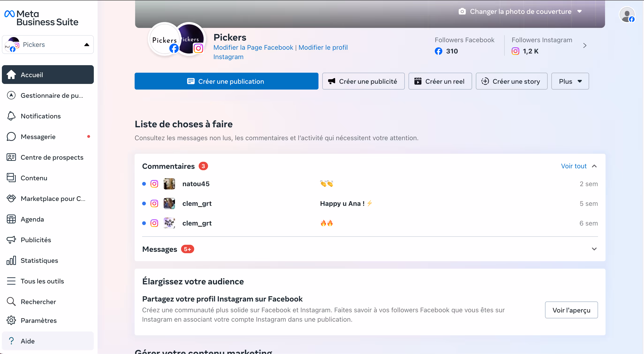Click clem_grt avatar on the 6 sem comment
This screenshot has width=644, height=354.
(x=169, y=223)
